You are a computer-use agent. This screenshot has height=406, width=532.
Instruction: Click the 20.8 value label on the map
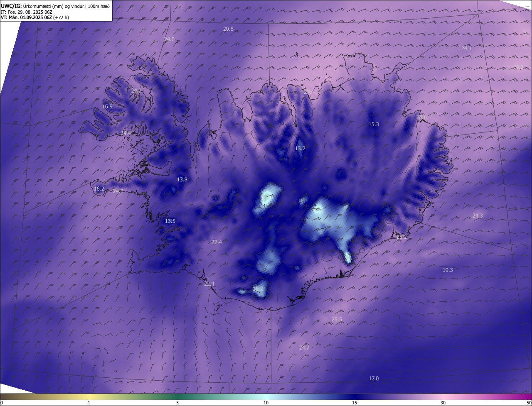pos(228,29)
